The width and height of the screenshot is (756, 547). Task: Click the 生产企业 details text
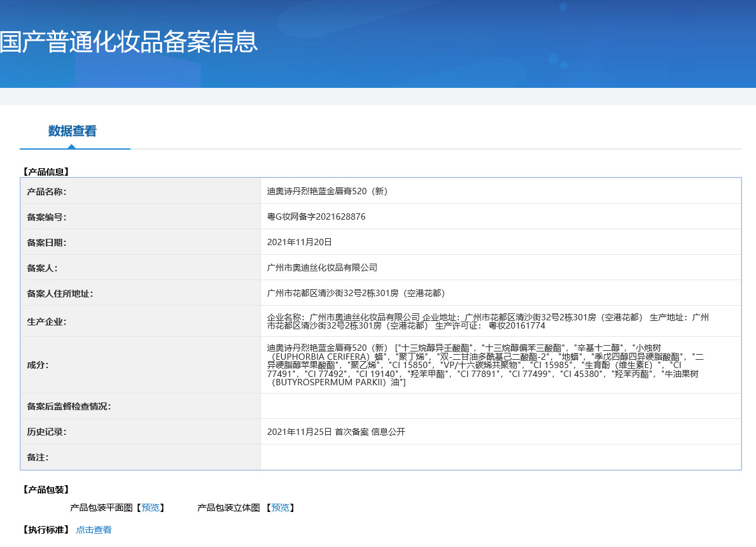click(488, 321)
